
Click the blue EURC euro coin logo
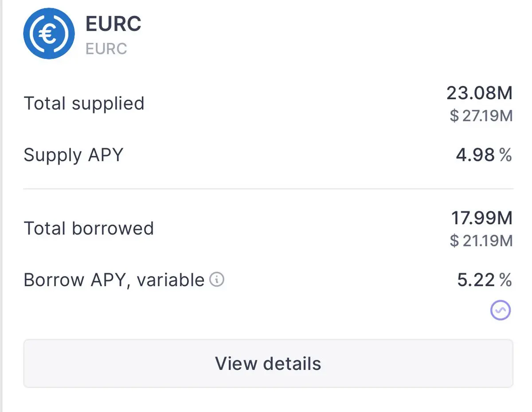click(x=49, y=33)
